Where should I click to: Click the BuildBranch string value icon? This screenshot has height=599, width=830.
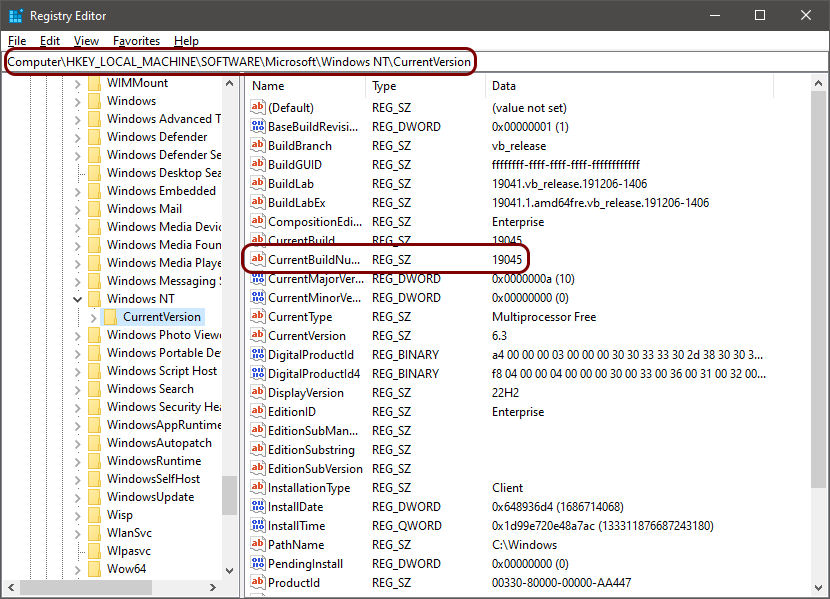click(258, 145)
